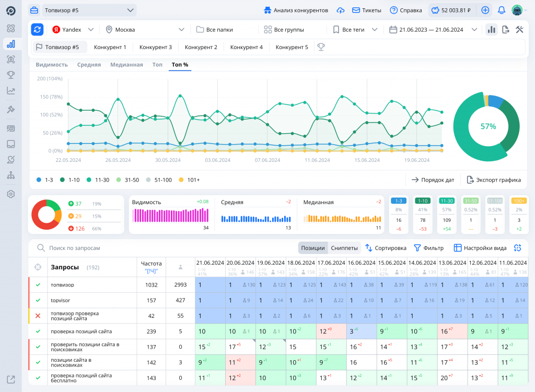Click the chart view icon in toolbar
This screenshot has width=535, height=392.
[491, 30]
